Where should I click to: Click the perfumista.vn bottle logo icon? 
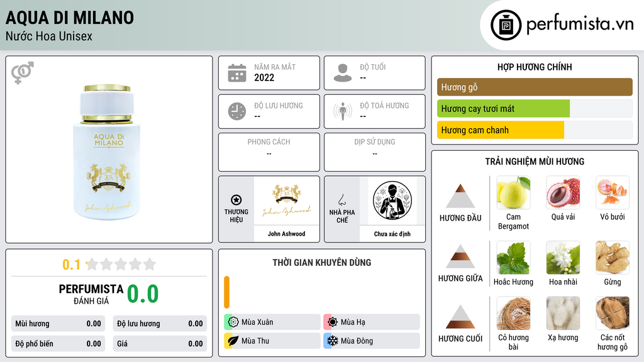[x=506, y=25]
